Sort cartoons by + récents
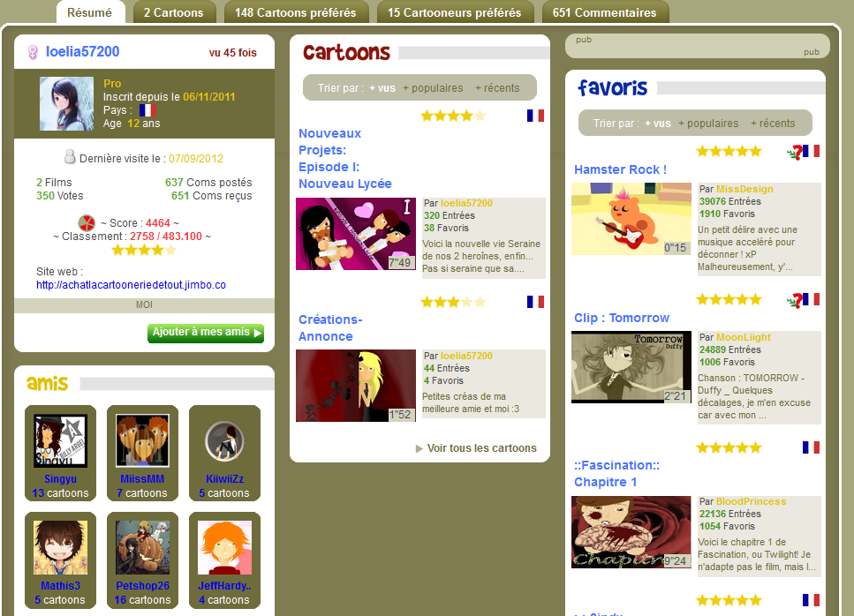This screenshot has width=854, height=616. pyautogui.click(x=497, y=88)
